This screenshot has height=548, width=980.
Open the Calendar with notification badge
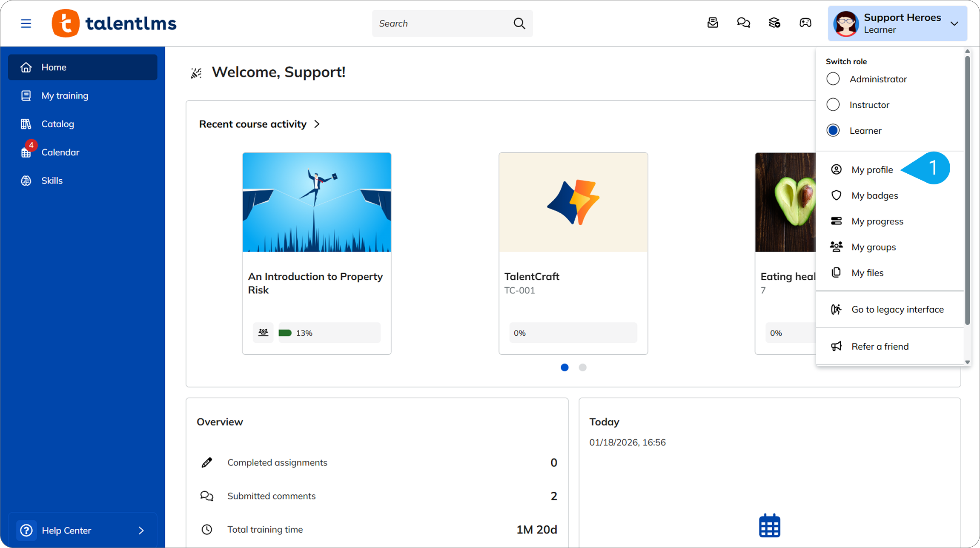coord(60,152)
